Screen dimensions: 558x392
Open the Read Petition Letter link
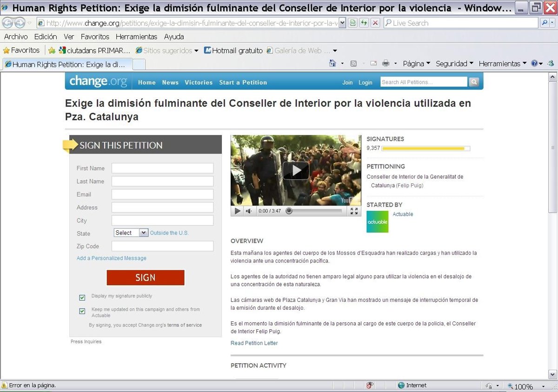coord(254,343)
